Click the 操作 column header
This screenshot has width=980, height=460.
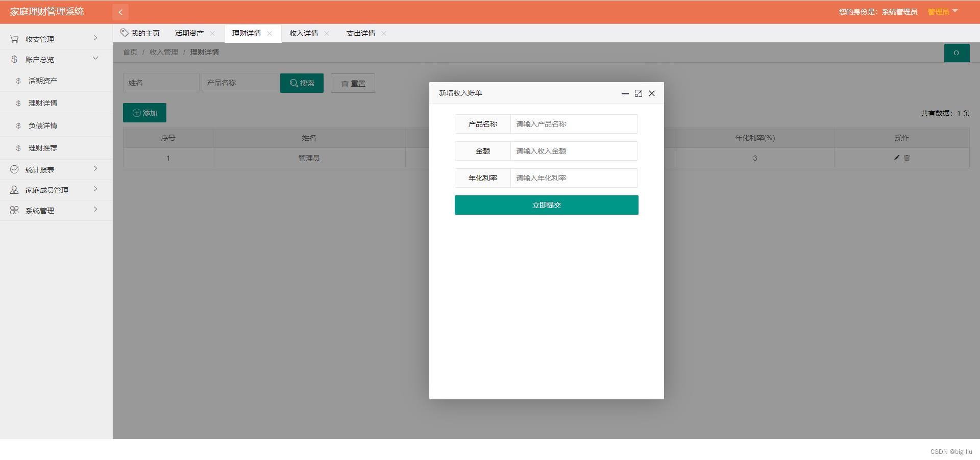pos(902,138)
